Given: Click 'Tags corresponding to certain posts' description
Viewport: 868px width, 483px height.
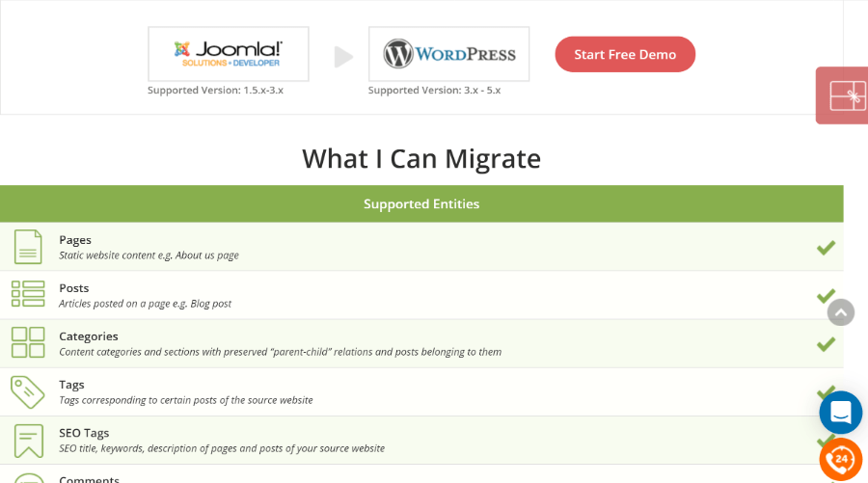Looking at the screenshot, I should (186, 400).
